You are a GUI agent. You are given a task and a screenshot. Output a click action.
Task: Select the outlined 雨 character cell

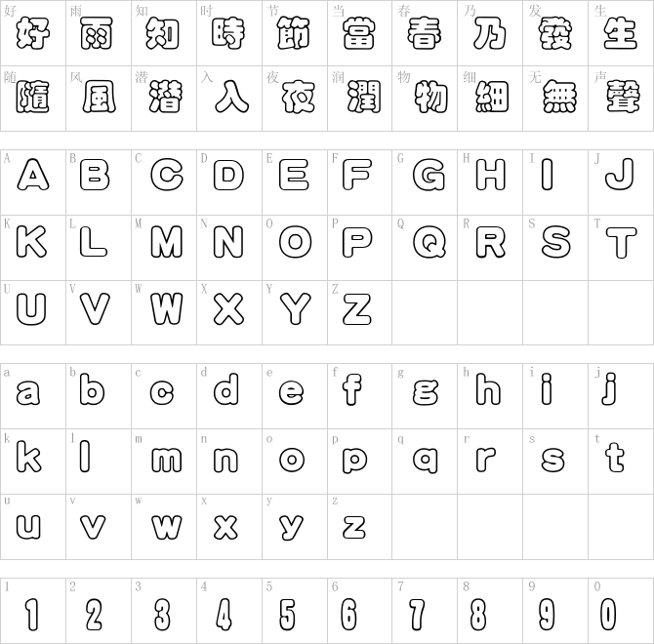[97, 33]
